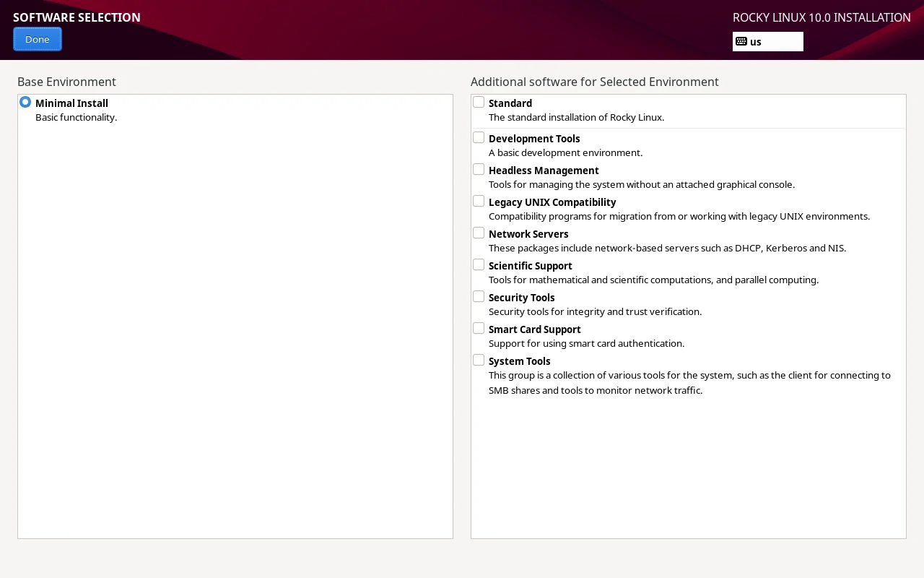Viewport: 924px width, 578px height.
Task: Click the ROCKY LINUX 10.0 INSTALLATION label
Action: [821, 17]
